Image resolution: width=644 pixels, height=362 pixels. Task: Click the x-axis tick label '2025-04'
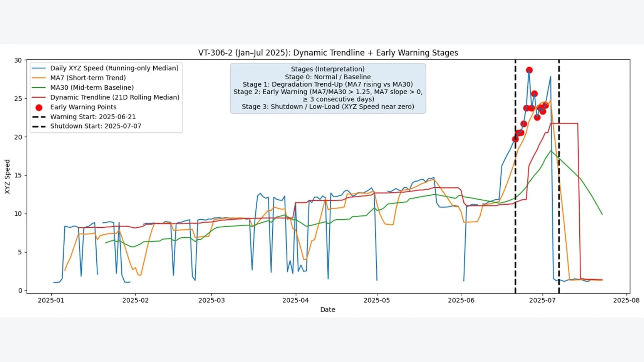[295, 300]
